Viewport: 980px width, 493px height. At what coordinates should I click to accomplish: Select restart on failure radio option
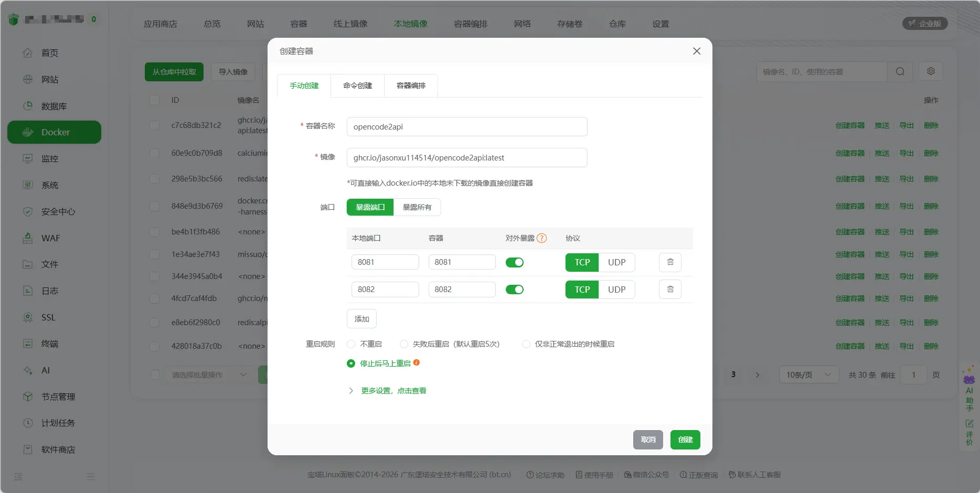[x=404, y=344]
